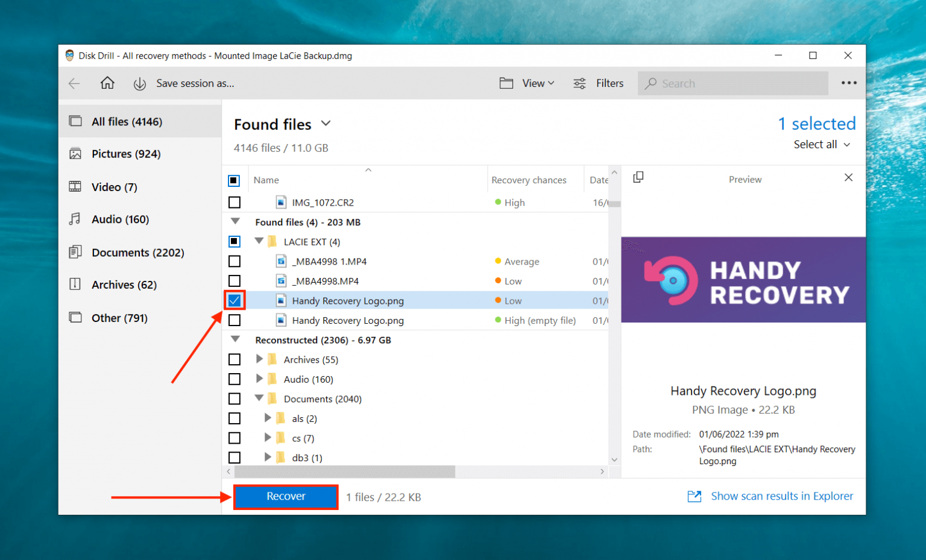Click the back arrow navigation icon

pyautogui.click(x=74, y=83)
